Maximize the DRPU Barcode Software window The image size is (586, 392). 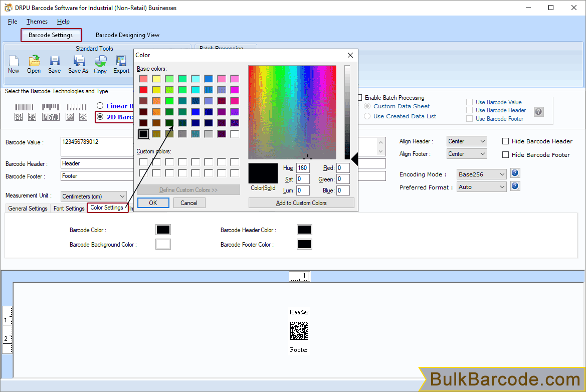(x=551, y=8)
